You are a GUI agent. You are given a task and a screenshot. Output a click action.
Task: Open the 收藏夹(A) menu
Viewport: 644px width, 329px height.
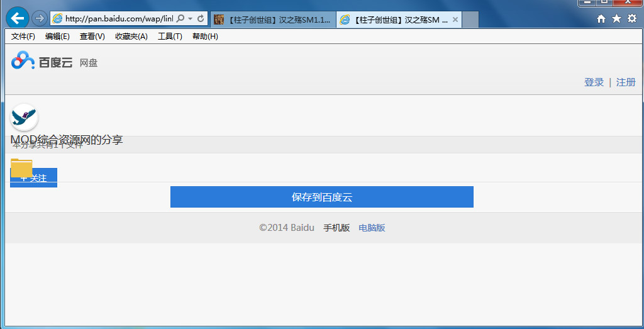131,36
